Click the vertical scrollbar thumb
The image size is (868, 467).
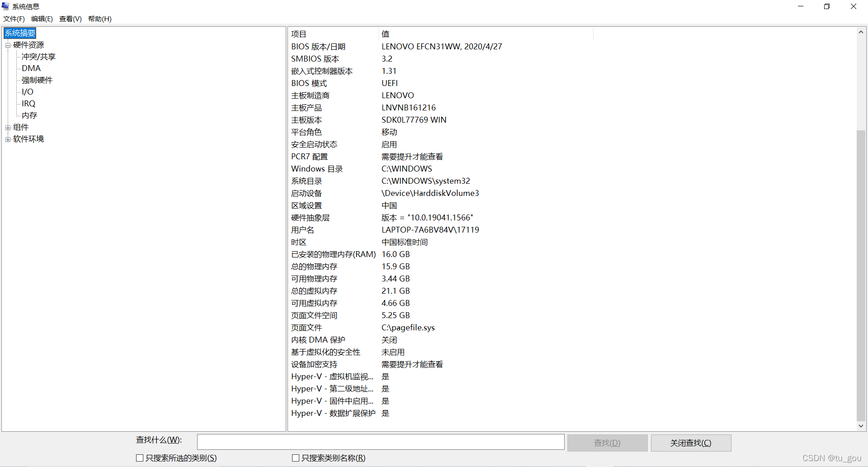pos(861,276)
